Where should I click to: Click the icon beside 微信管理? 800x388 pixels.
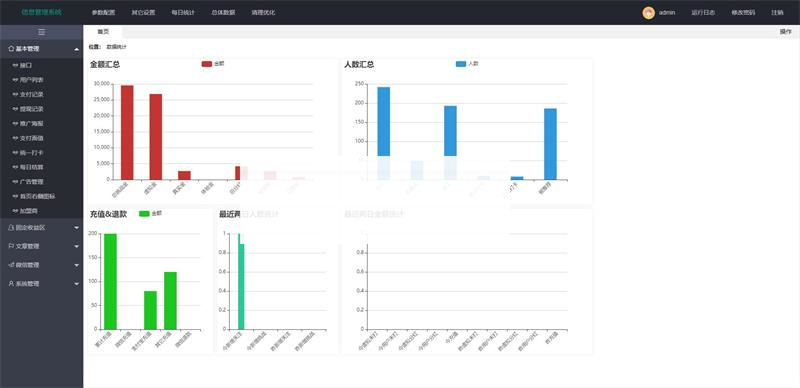pos(11,265)
